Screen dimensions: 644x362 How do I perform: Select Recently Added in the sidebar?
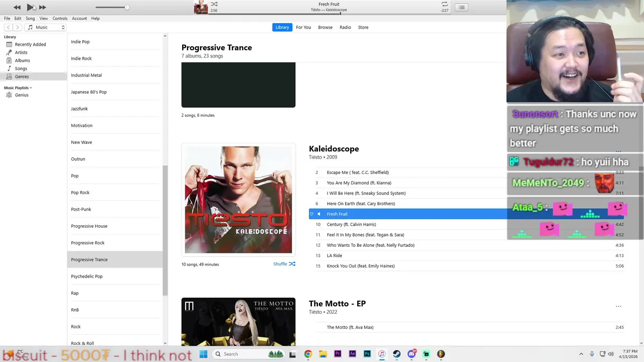tap(30, 44)
